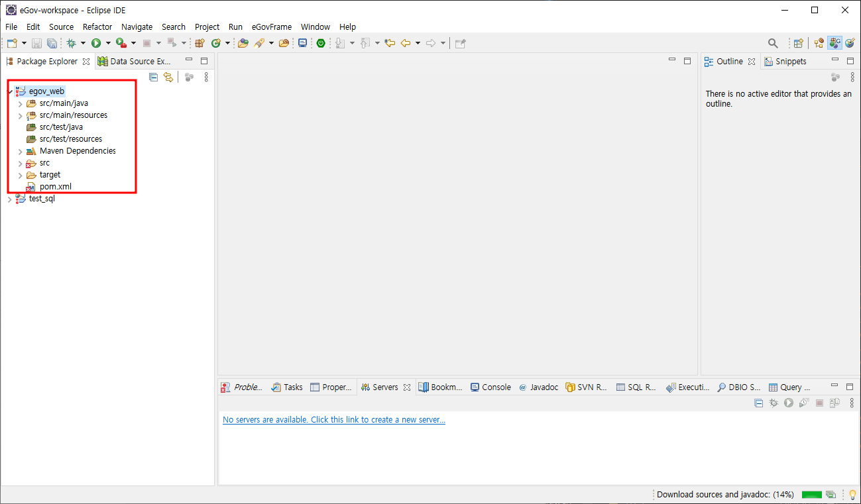This screenshot has height=504, width=861.
Task: Open the Window menu
Action: tap(316, 27)
